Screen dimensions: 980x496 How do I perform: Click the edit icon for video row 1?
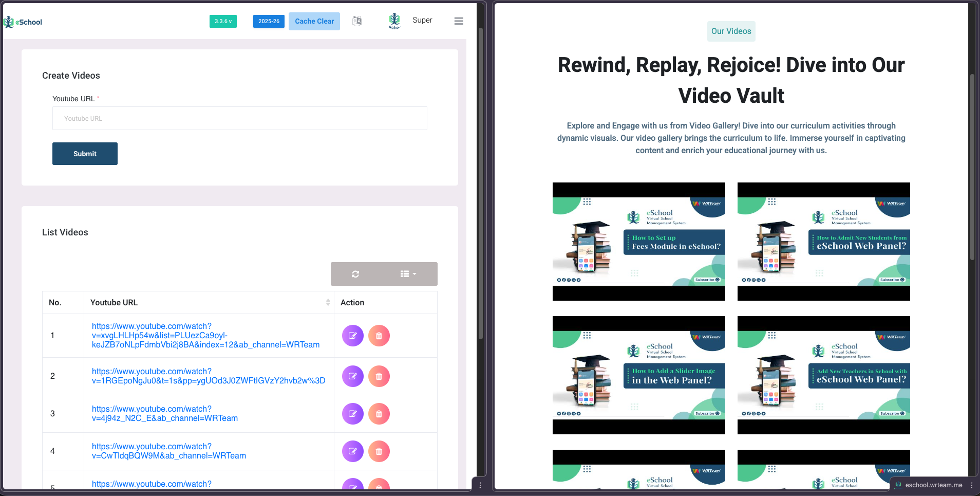[353, 336]
